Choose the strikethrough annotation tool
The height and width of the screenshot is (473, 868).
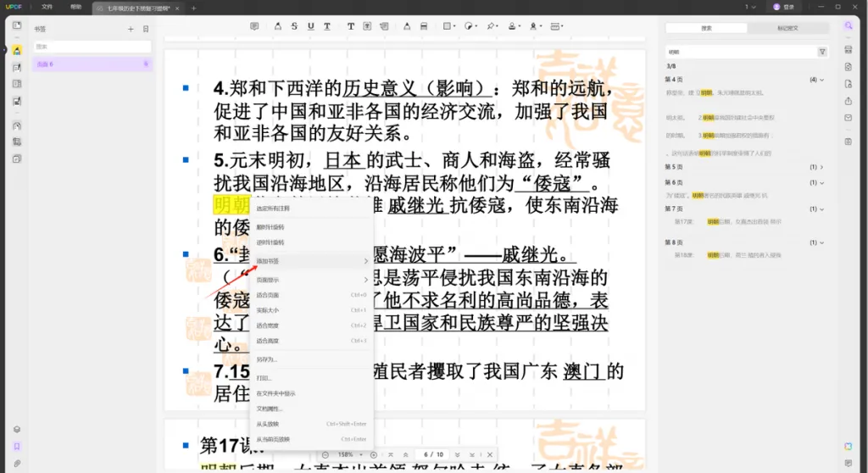pyautogui.click(x=294, y=26)
